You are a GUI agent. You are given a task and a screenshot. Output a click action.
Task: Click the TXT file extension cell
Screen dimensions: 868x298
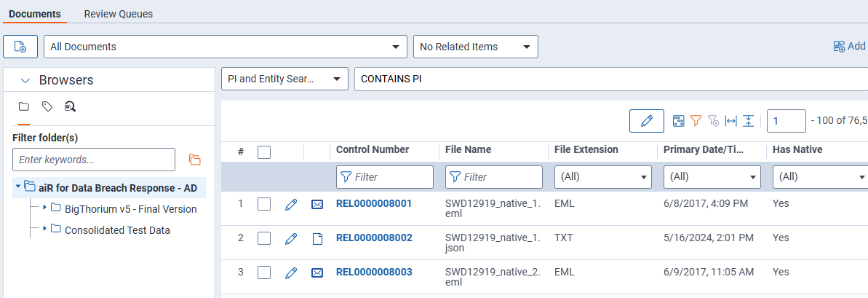tap(564, 238)
